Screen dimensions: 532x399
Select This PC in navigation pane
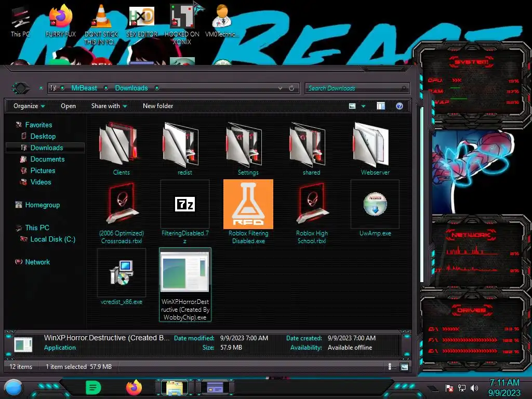37,228
